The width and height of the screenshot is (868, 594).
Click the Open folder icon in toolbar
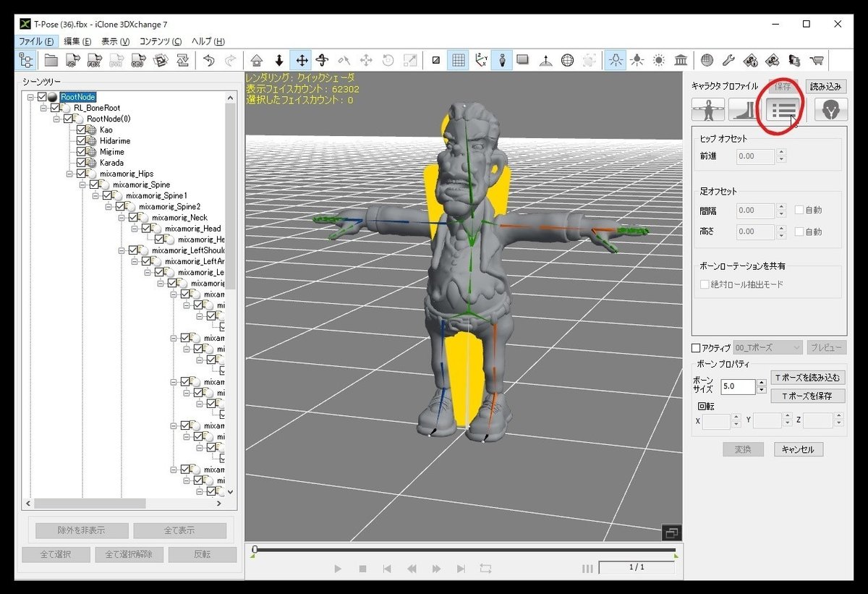(51, 60)
